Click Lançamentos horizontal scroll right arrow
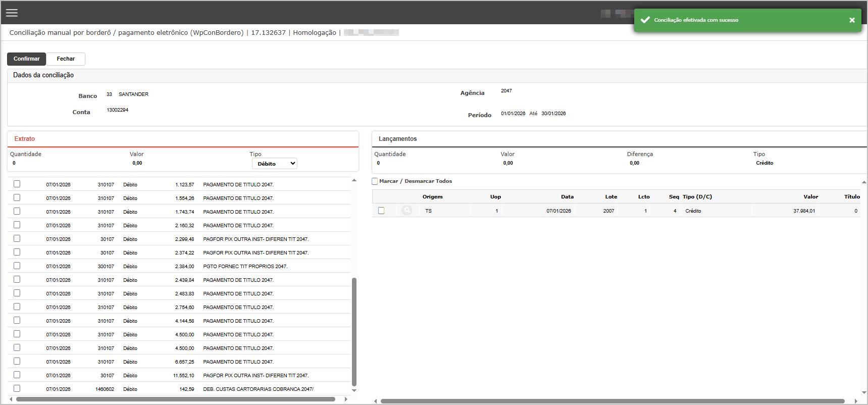The image size is (868, 405). [856, 401]
